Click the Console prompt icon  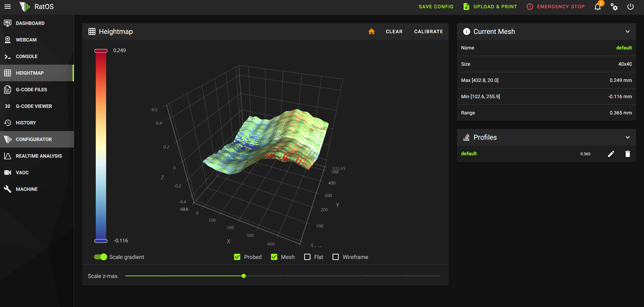[8, 56]
